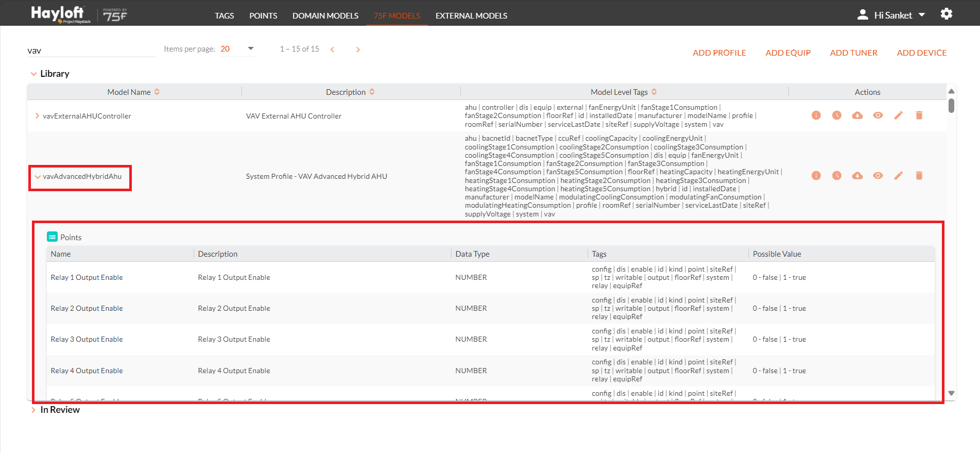Click the user profile avatar icon
Viewport: 980px width, 452px height.
click(863, 14)
